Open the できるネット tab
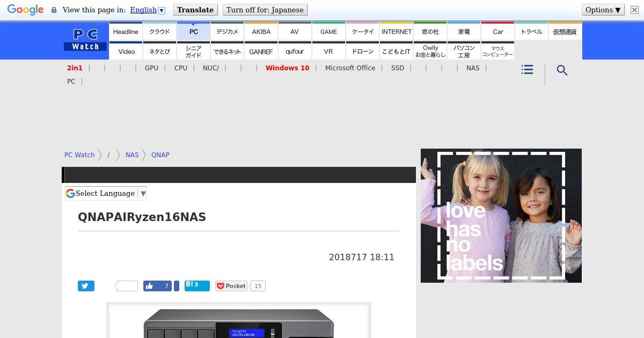The width and height of the screenshot is (644, 338). (x=228, y=52)
